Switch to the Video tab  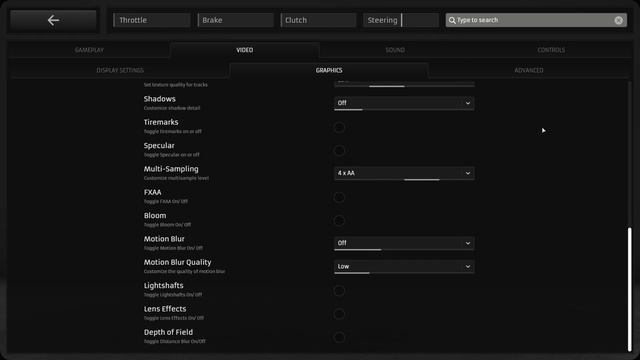(x=244, y=50)
